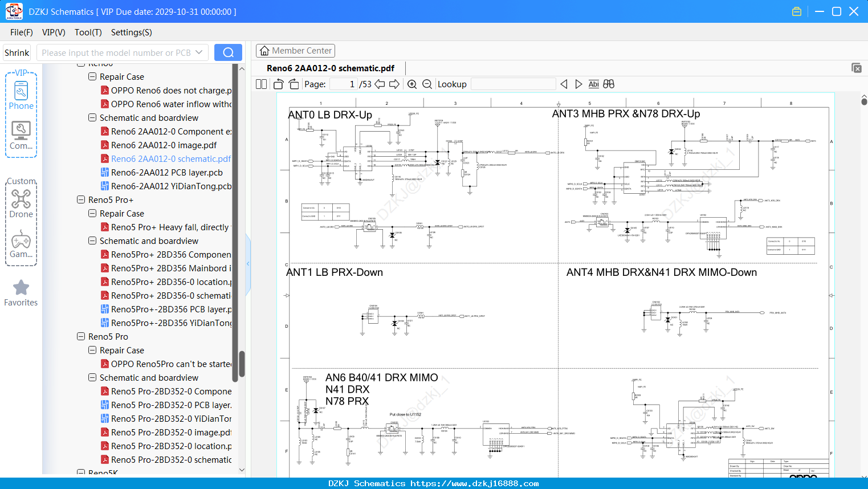Open the Settings(S) menu
Screen dimensions: 868x489
point(132,32)
